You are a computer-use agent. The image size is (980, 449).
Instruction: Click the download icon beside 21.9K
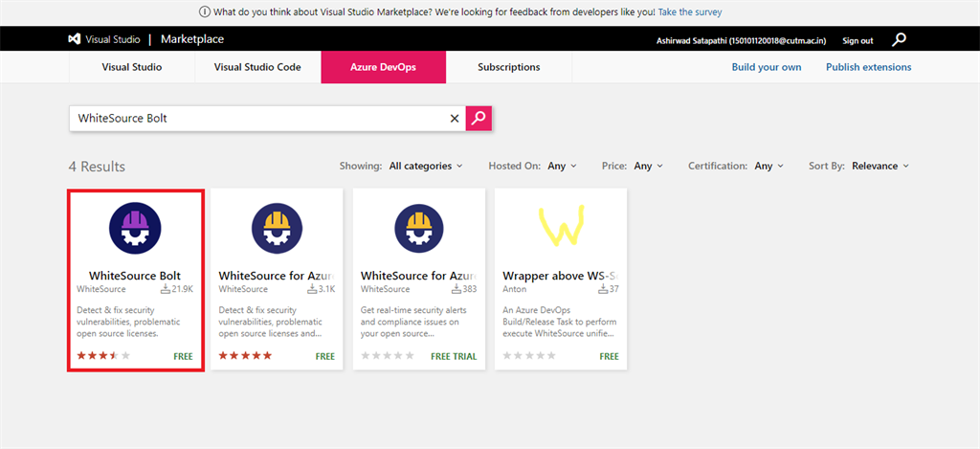pyautogui.click(x=166, y=289)
